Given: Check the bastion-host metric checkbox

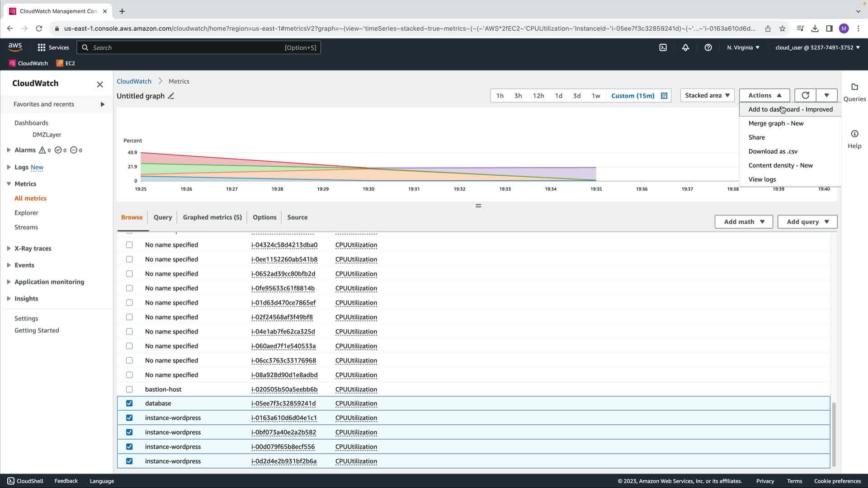Looking at the screenshot, I should tap(129, 389).
